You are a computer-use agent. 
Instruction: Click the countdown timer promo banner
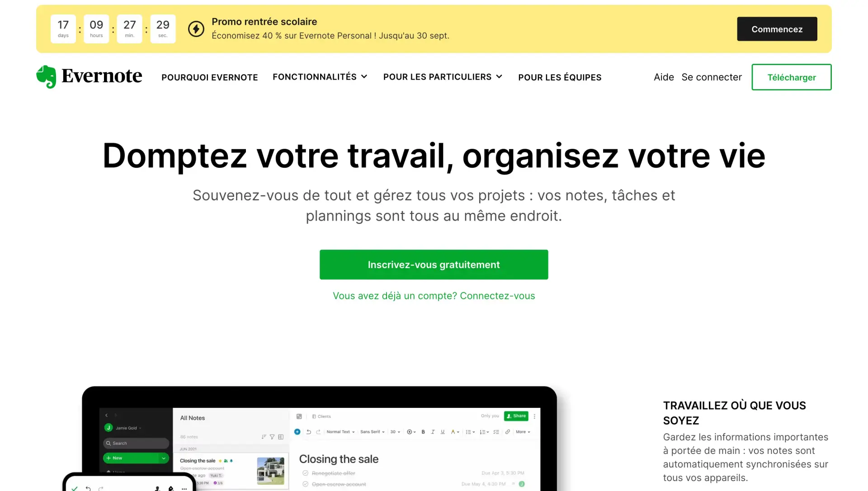(x=434, y=28)
